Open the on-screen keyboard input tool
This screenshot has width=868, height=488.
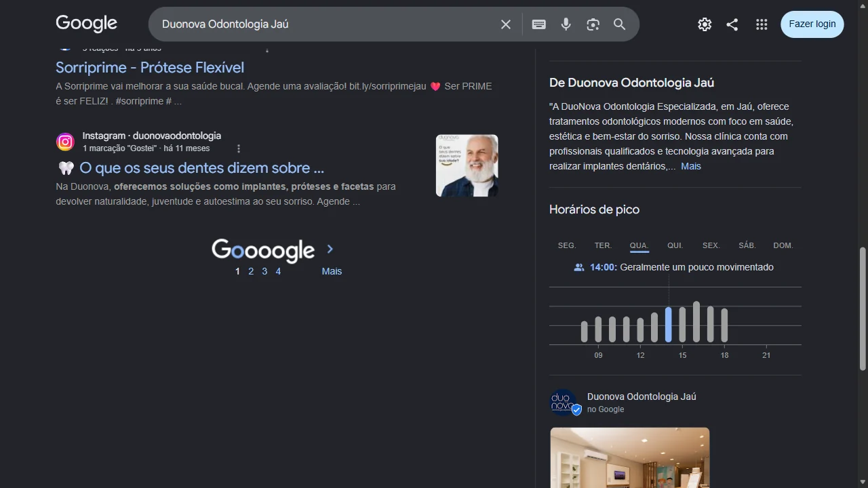click(x=539, y=24)
